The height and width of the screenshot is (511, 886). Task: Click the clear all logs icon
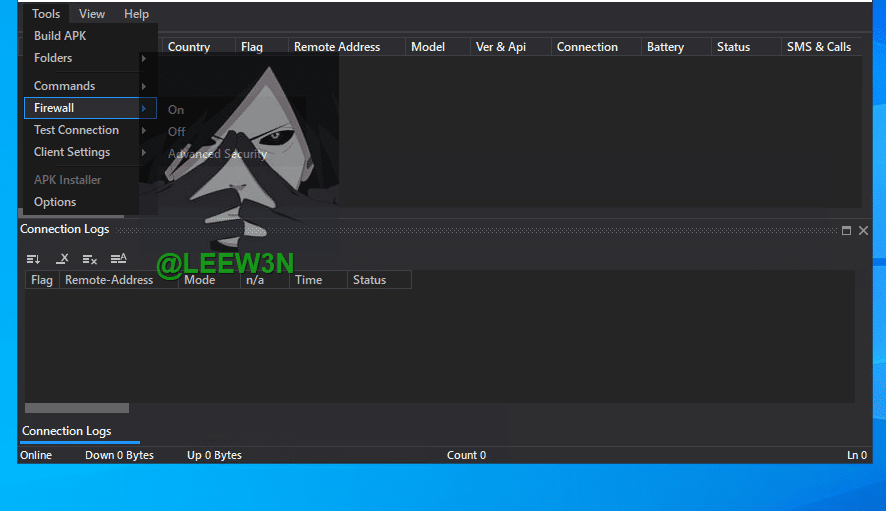click(x=90, y=259)
